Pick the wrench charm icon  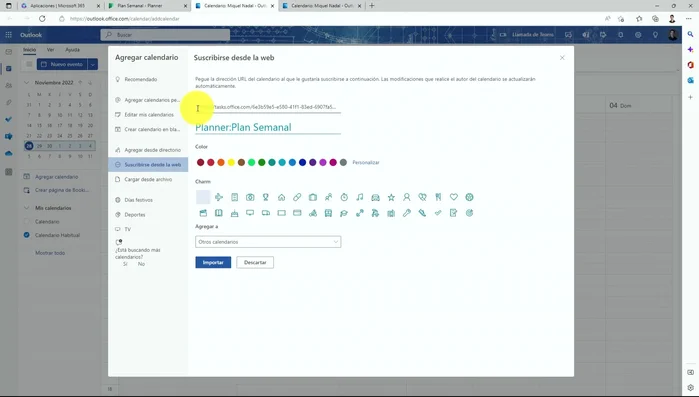pyautogui.click(x=407, y=213)
